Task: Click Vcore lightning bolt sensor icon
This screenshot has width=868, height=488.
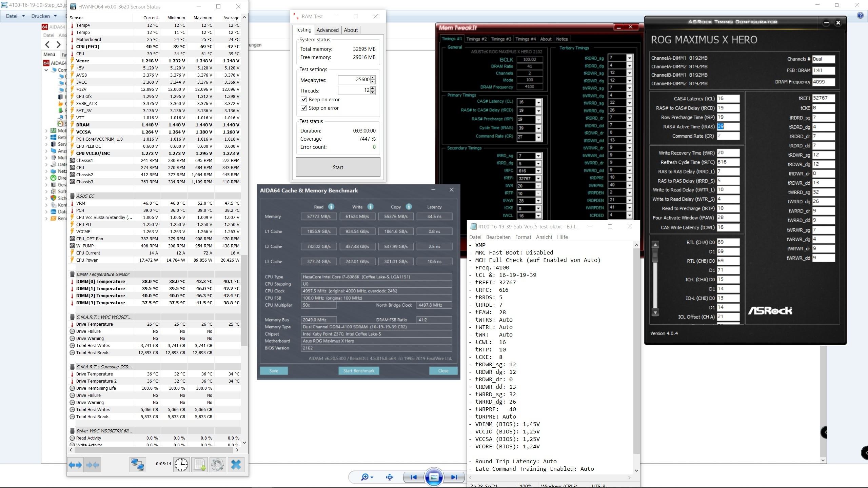Action: point(72,61)
